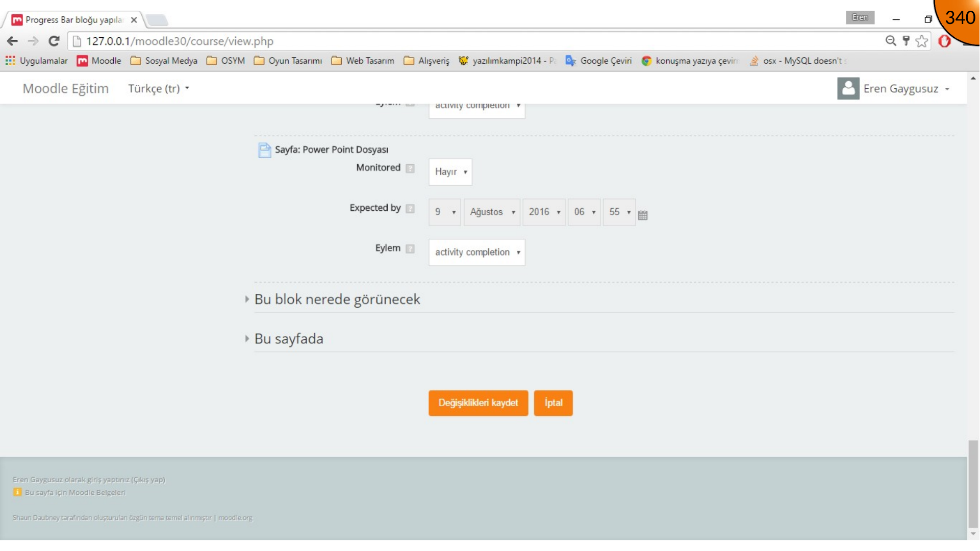Image resolution: width=980 pixels, height=551 pixels.
Task: Open the day dropdown showing 9
Action: point(445,212)
